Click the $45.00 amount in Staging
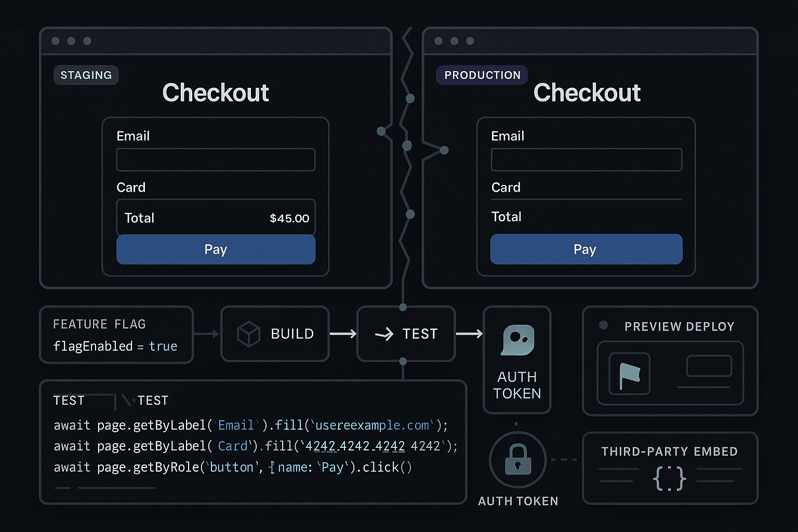 289,218
